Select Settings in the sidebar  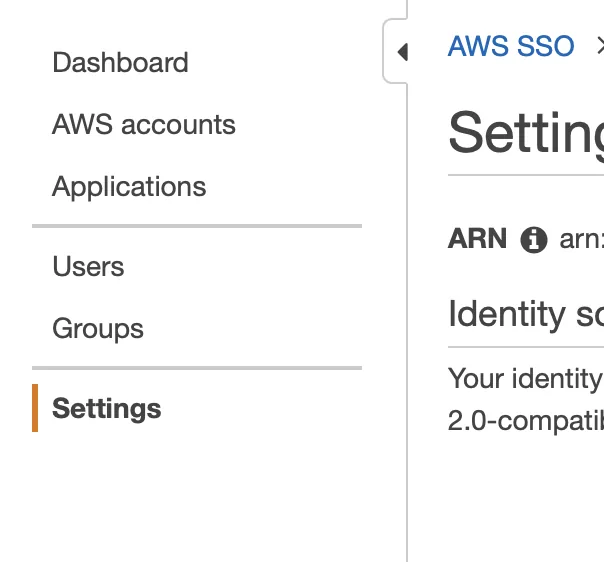107,408
